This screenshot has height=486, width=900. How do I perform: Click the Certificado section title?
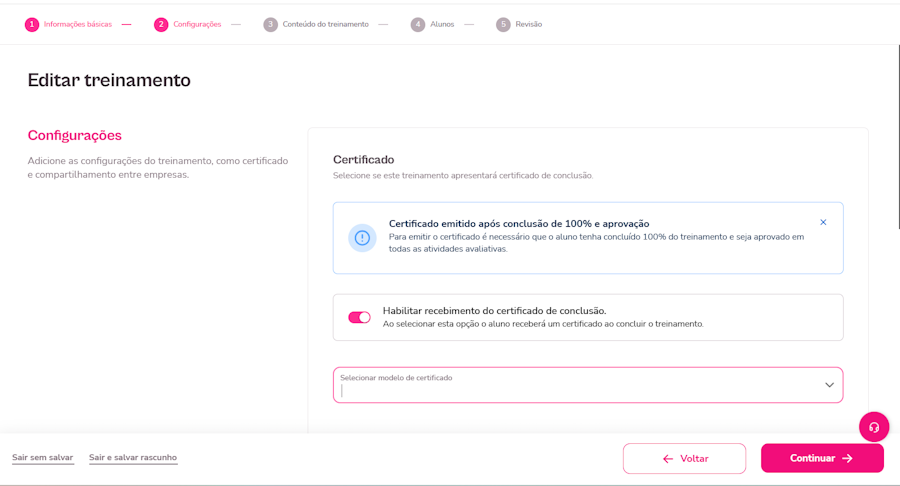[x=363, y=160]
